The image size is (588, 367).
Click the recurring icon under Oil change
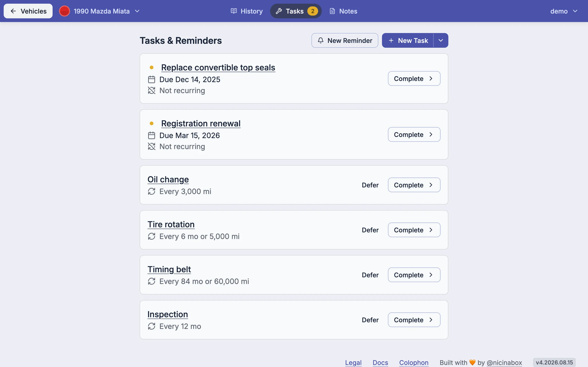click(x=151, y=191)
